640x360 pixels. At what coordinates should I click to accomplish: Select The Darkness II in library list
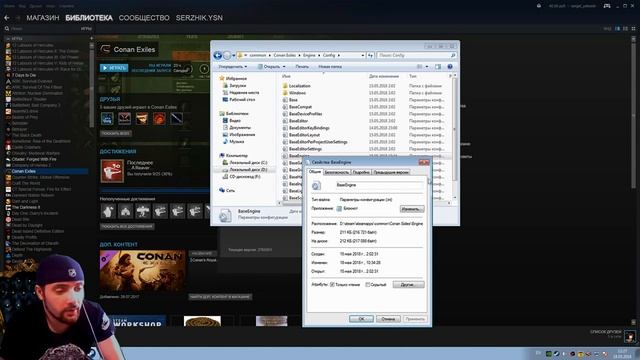[26, 207]
